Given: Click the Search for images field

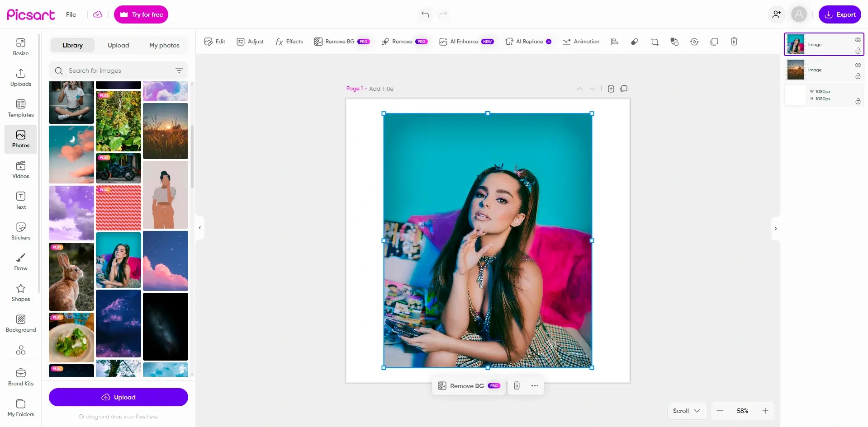Looking at the screenshot, I should [119, 70].
